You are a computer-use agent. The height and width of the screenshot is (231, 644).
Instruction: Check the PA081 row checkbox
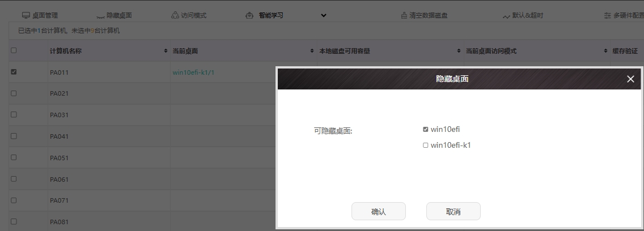click(14, 221)
